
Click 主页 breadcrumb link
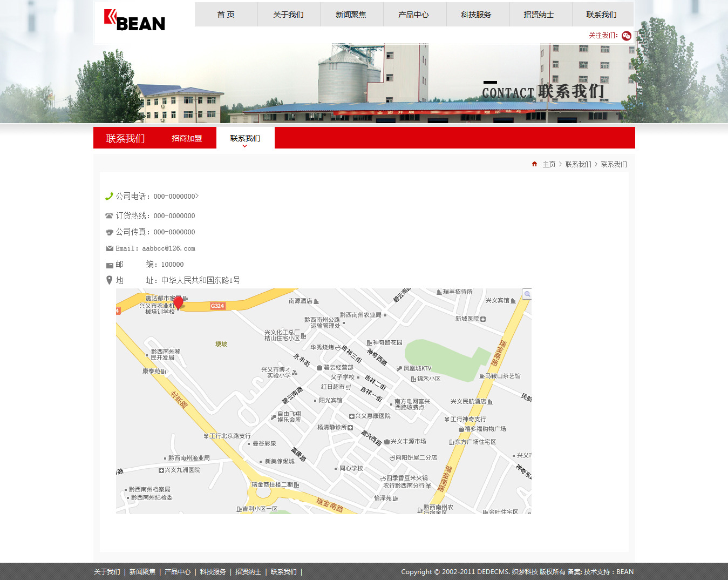549,164
